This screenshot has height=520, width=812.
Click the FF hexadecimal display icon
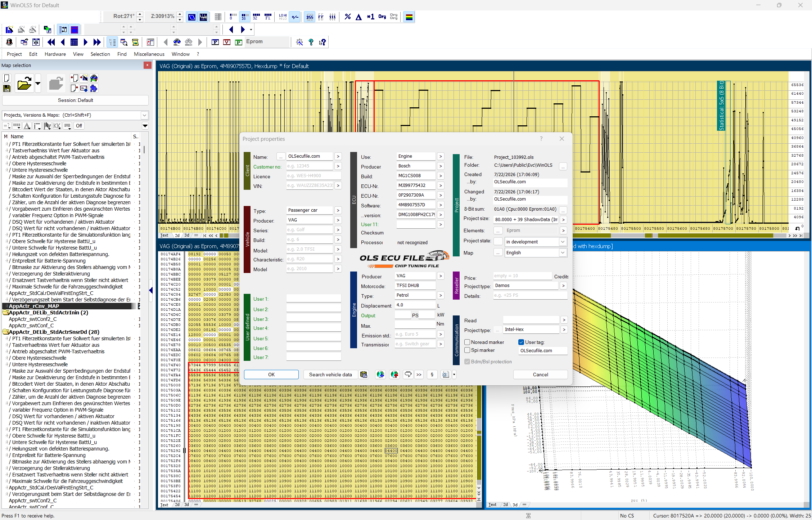(x=321, y=17)
